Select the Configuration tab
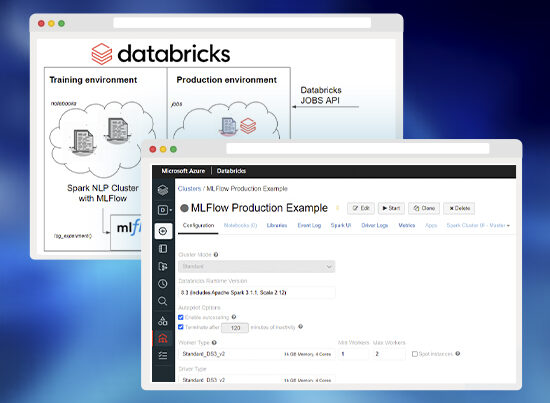 click(x=198, y=225)
